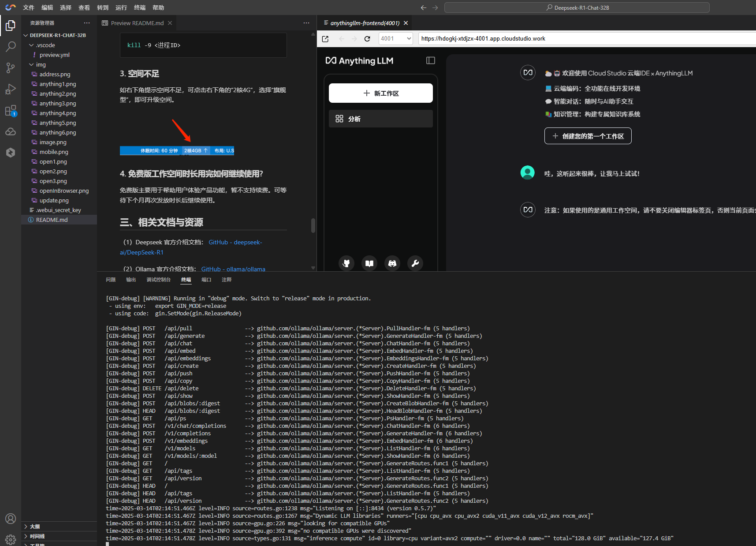Open the explorer panel more actions ellipsis
The image size is (756, 546).
coord(87,23)
